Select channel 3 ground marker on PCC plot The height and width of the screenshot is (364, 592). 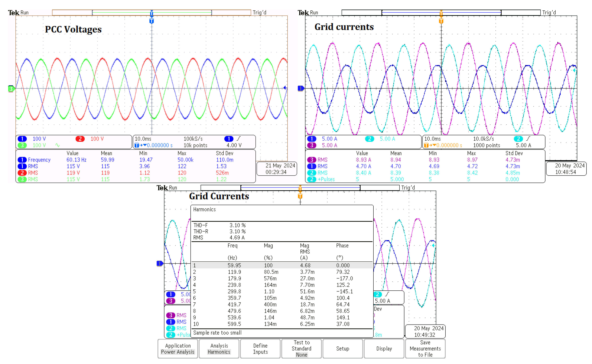[11, 89]
